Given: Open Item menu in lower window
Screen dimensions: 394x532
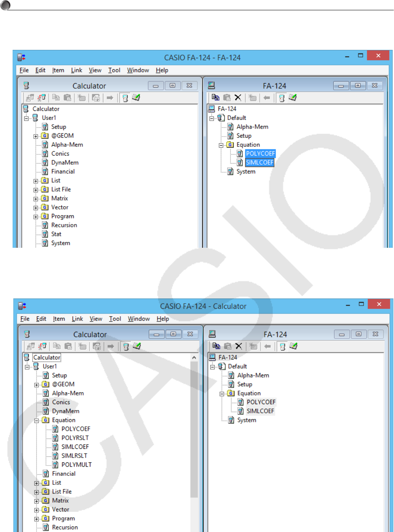Looking at the screenshot, I should click(59, 319).
